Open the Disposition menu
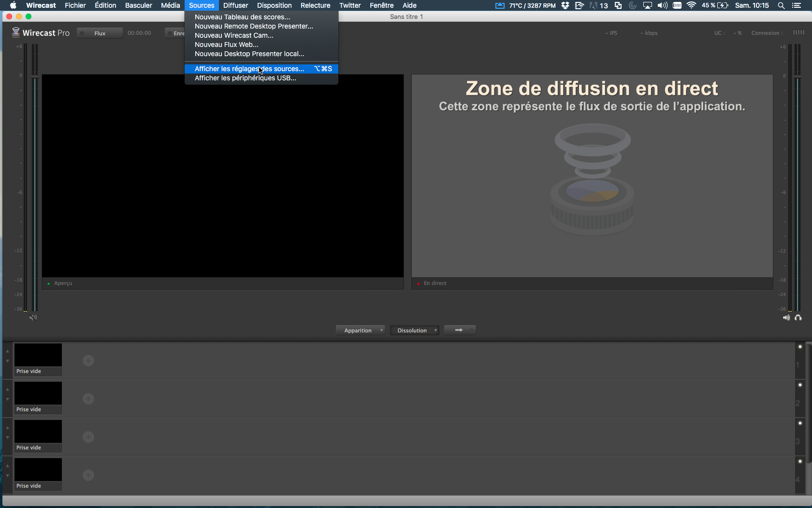812x508 pixels. click(x=274, y=5)
